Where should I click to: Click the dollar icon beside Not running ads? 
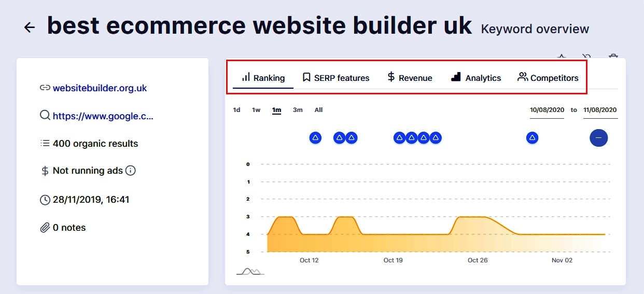click(45, 171)
